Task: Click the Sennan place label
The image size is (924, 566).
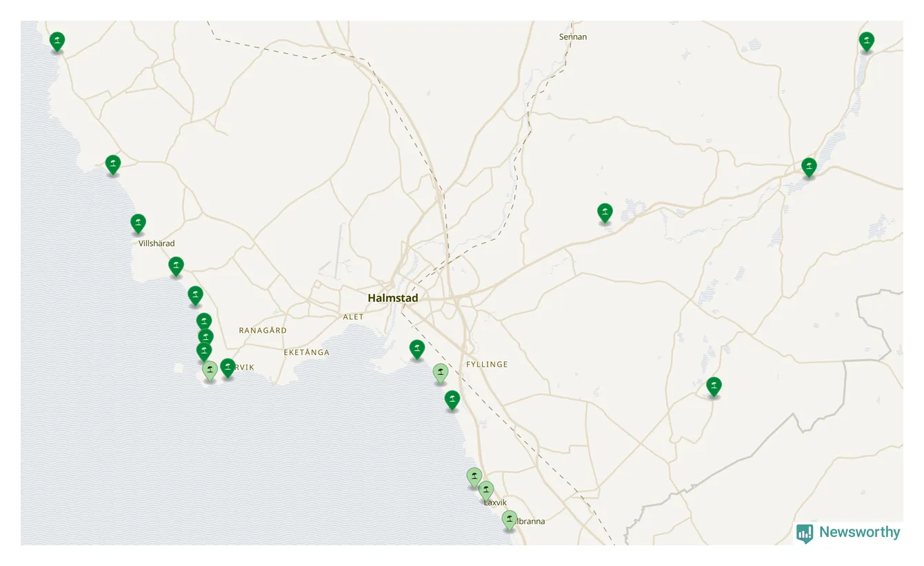Action: (573, 37)
